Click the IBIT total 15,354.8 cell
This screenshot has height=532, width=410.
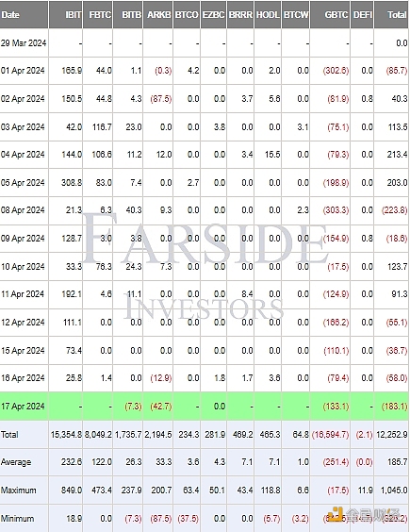tap(66, 434)
